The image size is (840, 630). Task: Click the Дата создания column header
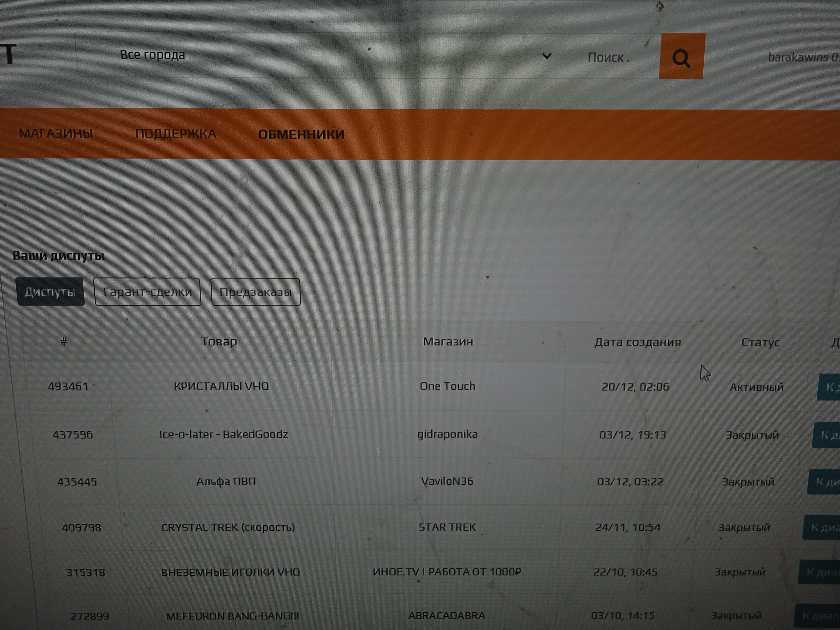coord(638,342)
